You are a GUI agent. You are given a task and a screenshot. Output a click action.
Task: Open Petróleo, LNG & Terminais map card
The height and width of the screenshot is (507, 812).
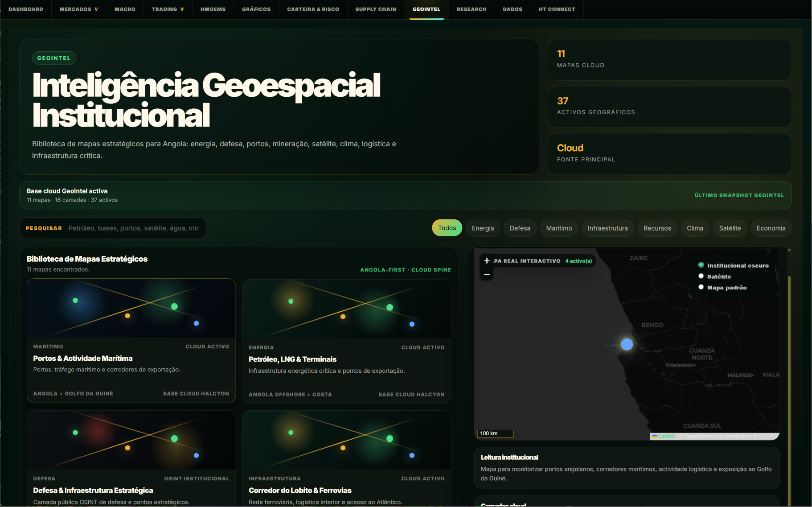point(346,341)
